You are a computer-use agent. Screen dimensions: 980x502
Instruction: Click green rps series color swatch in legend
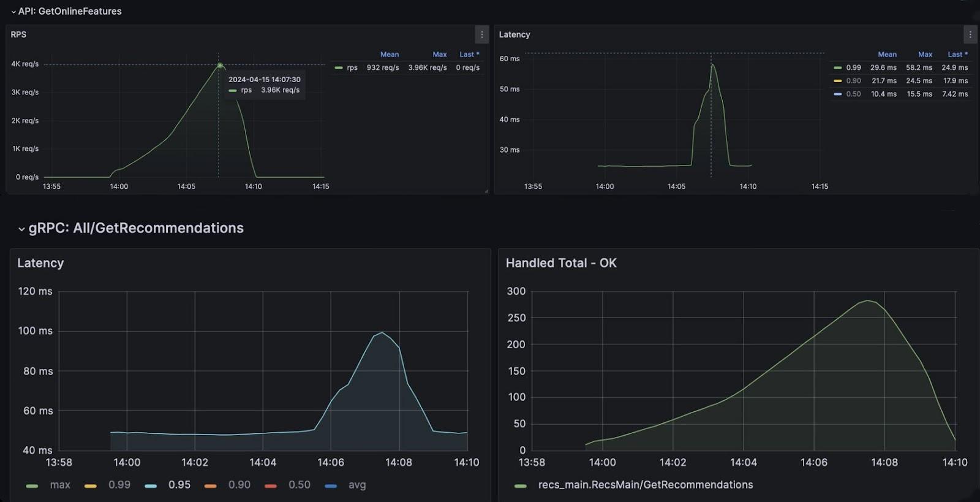coord(339,68)
